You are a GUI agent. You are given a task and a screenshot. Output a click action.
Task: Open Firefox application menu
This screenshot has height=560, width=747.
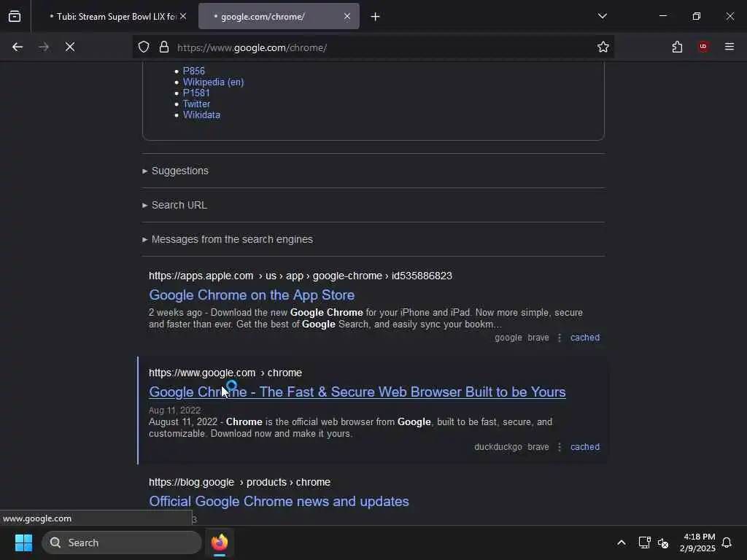click(729, 47)
